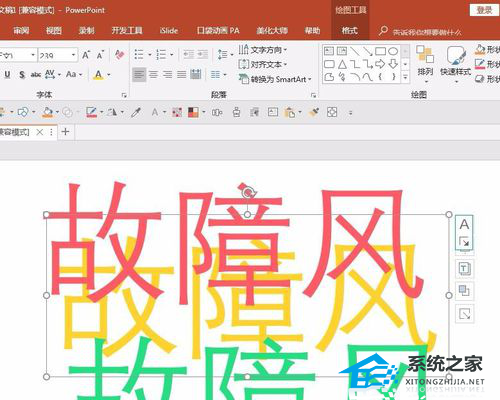
Task: Select the straight line shape
Action: (355, 51)
